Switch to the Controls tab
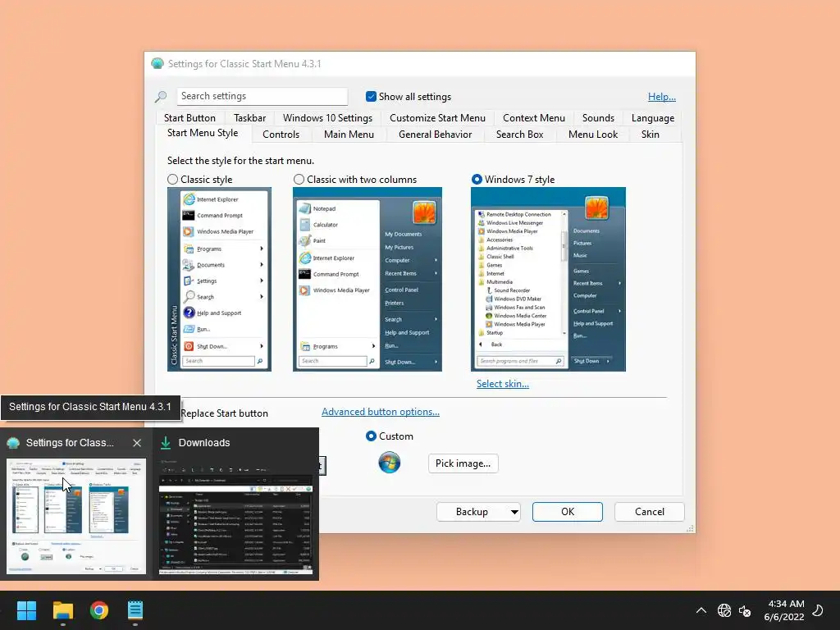The image size is (840, 630). [x=281, y=135]
